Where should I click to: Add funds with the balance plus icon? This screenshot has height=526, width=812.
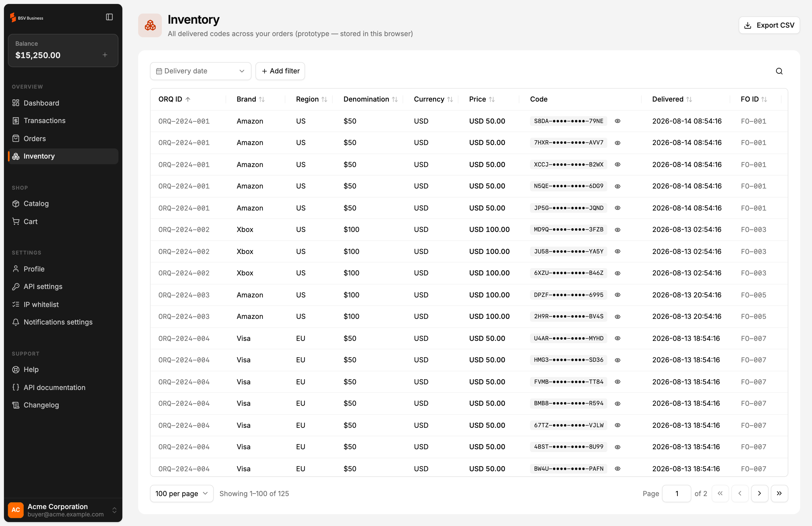(105, 55)
